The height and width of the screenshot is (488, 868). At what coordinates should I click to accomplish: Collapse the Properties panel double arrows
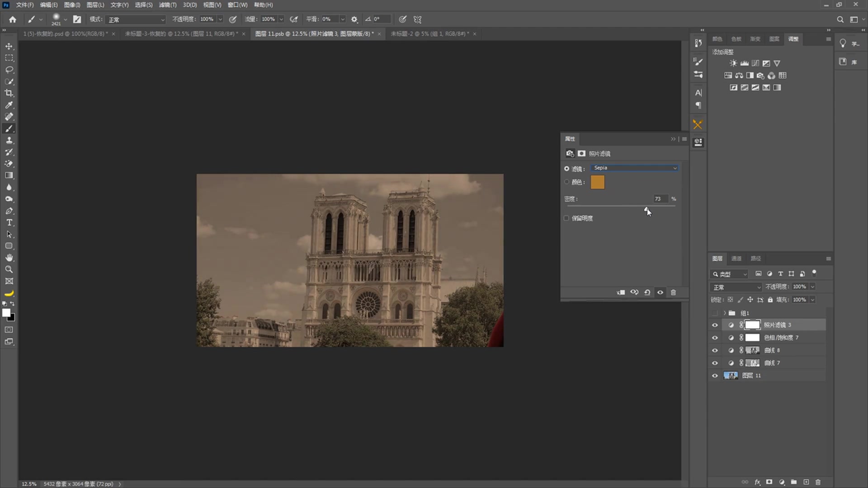[673, 139]
